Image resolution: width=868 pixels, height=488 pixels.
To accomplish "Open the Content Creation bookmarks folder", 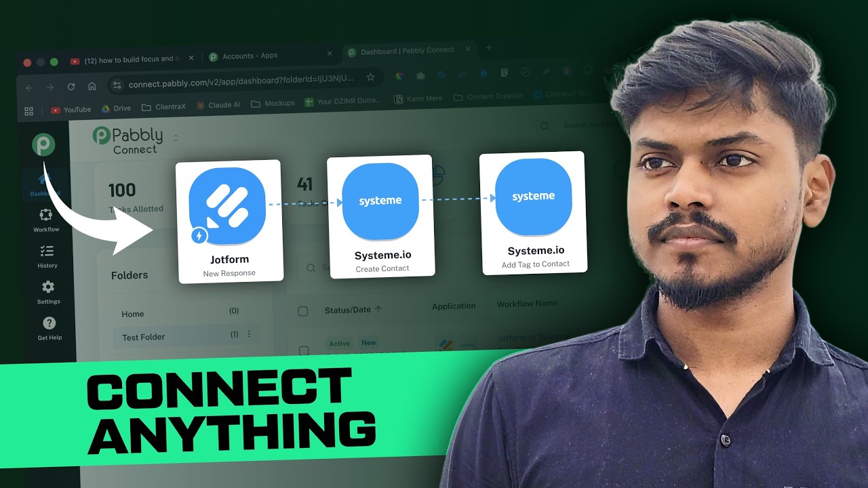I will click(x=488, y=96).
